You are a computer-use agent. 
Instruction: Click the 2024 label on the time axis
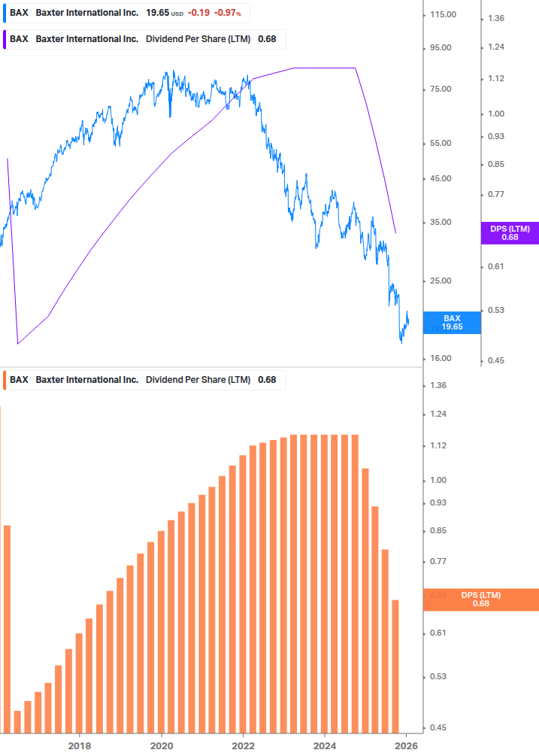325,746
